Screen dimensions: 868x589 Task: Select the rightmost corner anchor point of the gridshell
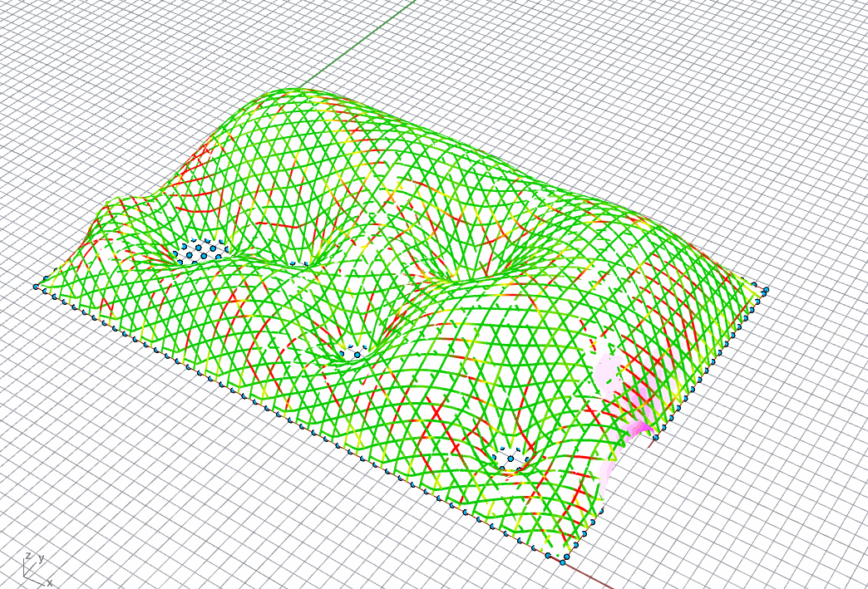click(766, 289)
